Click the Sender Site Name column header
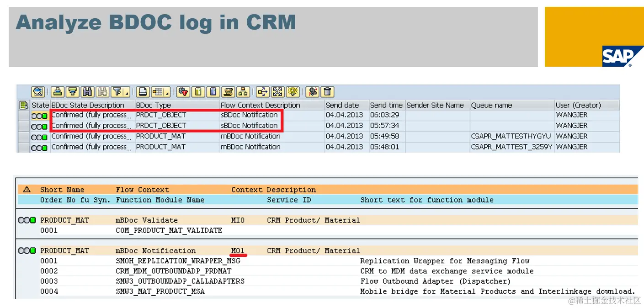This screenshot has height=308, width=644. click(x=437, y=105)
